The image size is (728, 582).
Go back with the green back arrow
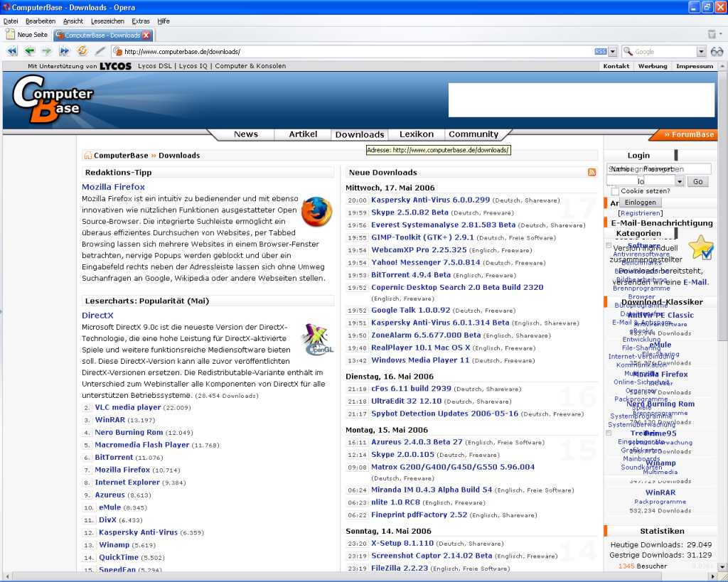[x=29, y=51]
